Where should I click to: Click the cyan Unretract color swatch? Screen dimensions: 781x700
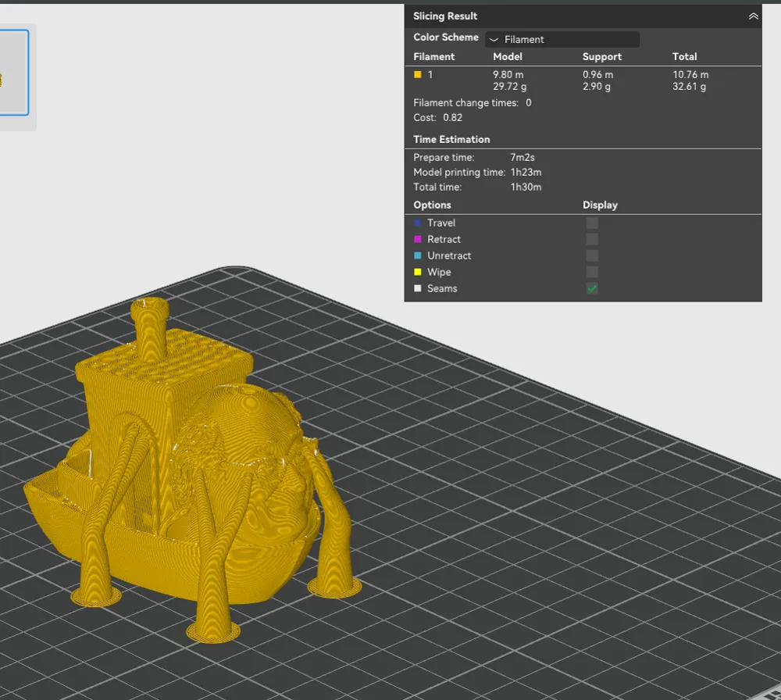pyautogui.click(x=417, y=255)
